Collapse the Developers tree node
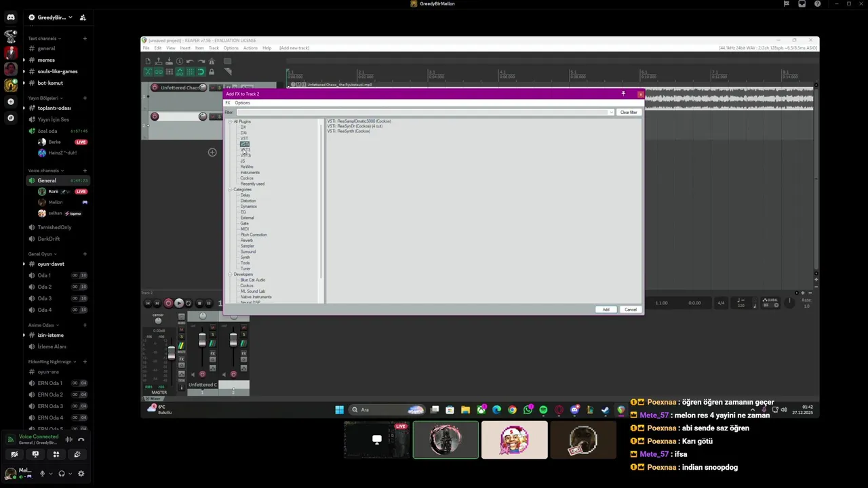The width and height of the screenshot is (868, 488). tap(230, 274)
